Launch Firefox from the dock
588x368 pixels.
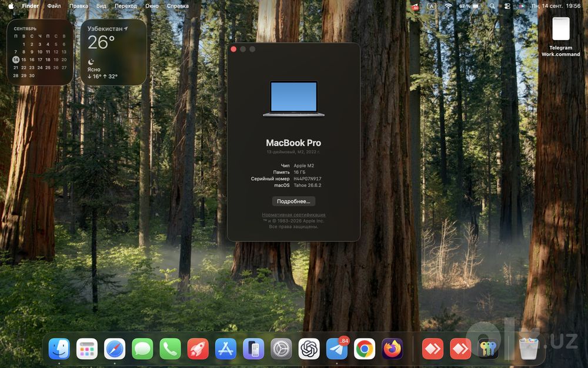coord(392,349)
